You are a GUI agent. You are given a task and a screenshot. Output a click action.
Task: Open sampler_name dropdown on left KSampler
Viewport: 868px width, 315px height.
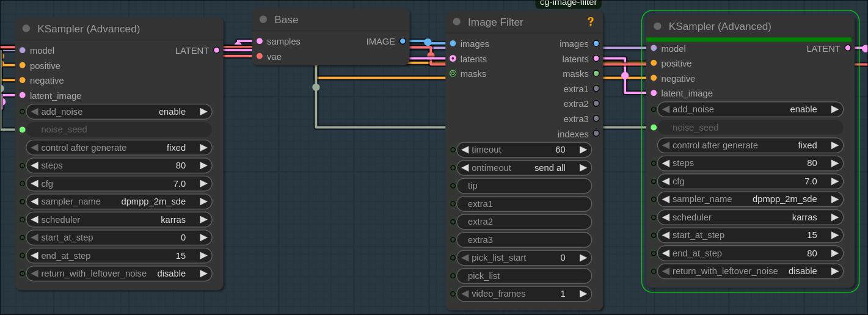pyautogui.click(x=119, y=201)
